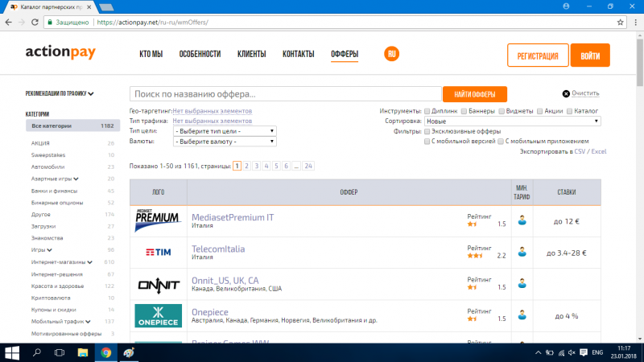This screenshot has width=644, height=362.
Task: Expand the Мобильный трафик category
Action: [x=61, y=321]
